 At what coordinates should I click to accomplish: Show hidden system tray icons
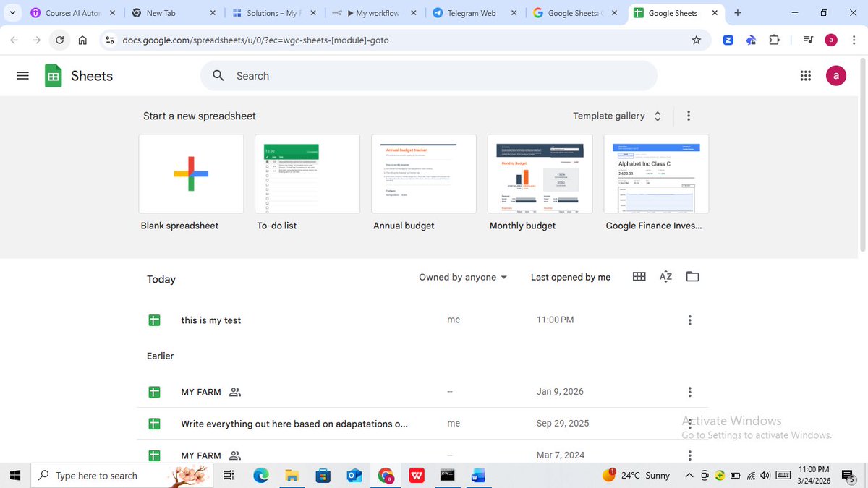(689, 476)
